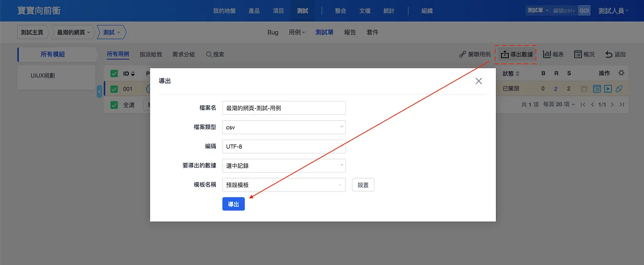The image size is (644, 265).
Task: Uncheck the checkbox for row 001
Action: 114,89
